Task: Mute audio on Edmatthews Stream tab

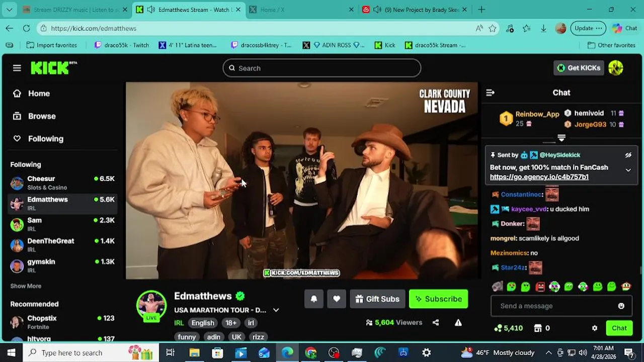Action: coord(150,10)
